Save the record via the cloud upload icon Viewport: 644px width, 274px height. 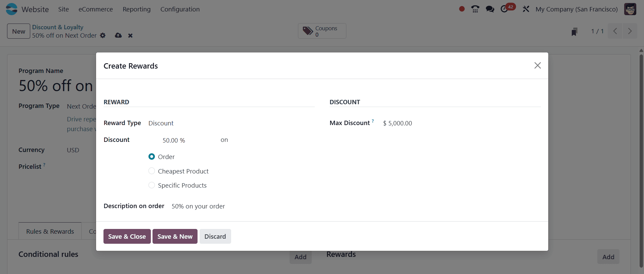click(118, 35)
